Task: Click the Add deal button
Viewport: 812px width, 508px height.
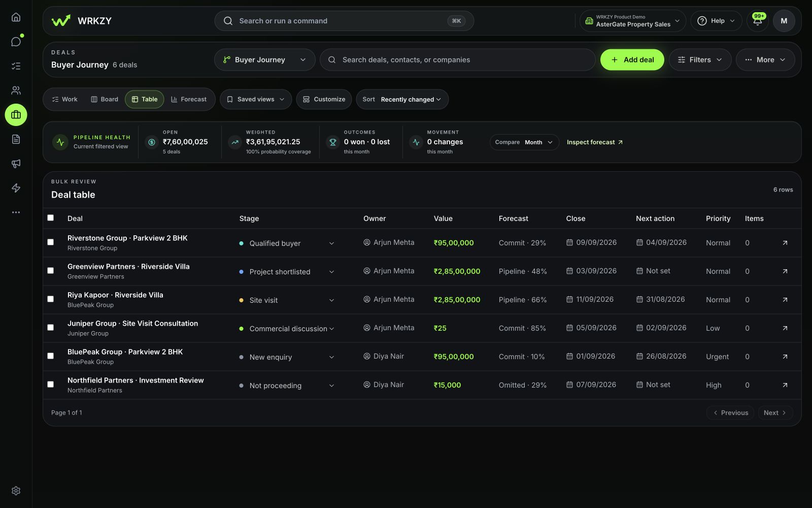Action: (x=632, y=60)
